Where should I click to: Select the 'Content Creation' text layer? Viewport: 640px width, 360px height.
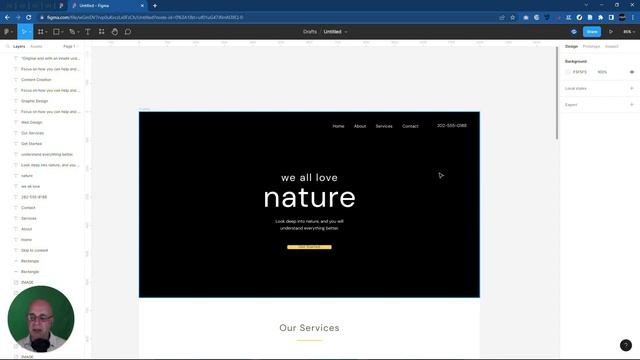pos(36,80)
